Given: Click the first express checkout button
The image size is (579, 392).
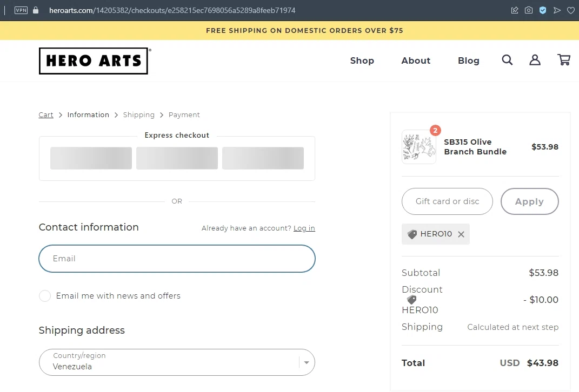Looking at the screenshot, I should click(91, 158).
